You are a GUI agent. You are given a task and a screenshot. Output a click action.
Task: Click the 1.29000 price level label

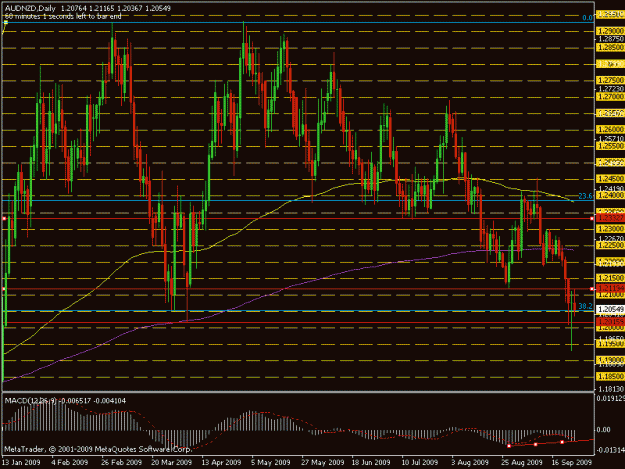pyautogui.click(x=610, y=31)
